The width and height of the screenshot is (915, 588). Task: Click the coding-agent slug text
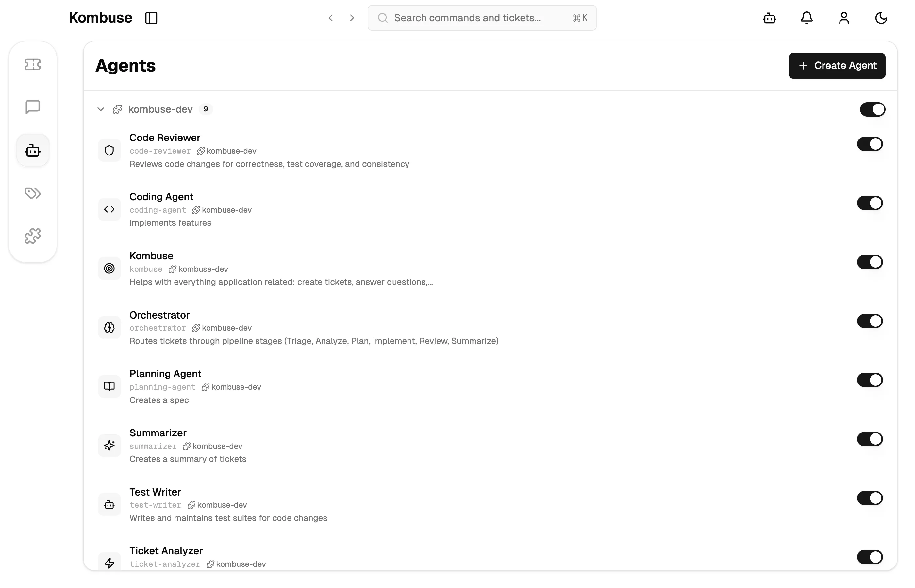pyautogui.click(x=158, y=210)
